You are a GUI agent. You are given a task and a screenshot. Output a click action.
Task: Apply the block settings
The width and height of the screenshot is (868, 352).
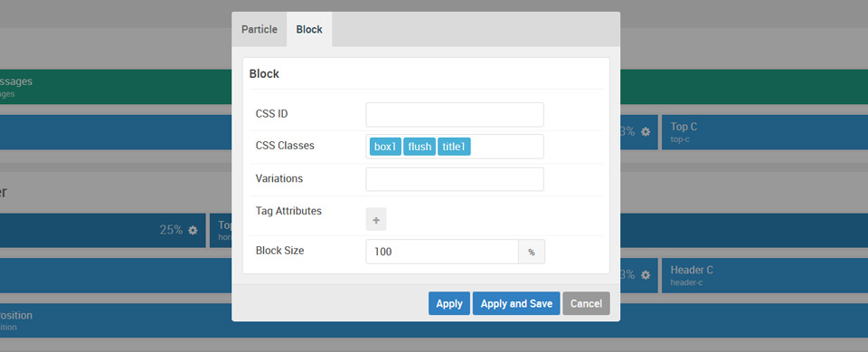(x=449, y=303)
